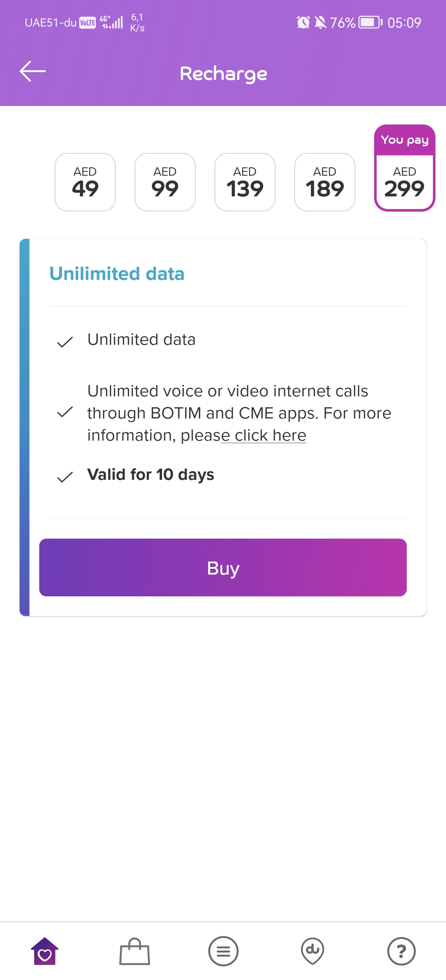
Task: Choose the AED 189 recharge amount
Action: (325, 182)
